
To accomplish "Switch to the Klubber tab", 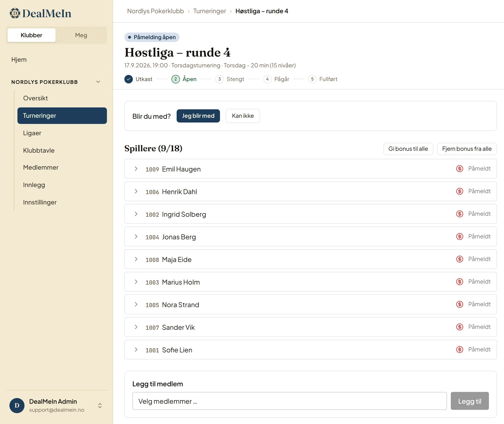I will point(31,35).
